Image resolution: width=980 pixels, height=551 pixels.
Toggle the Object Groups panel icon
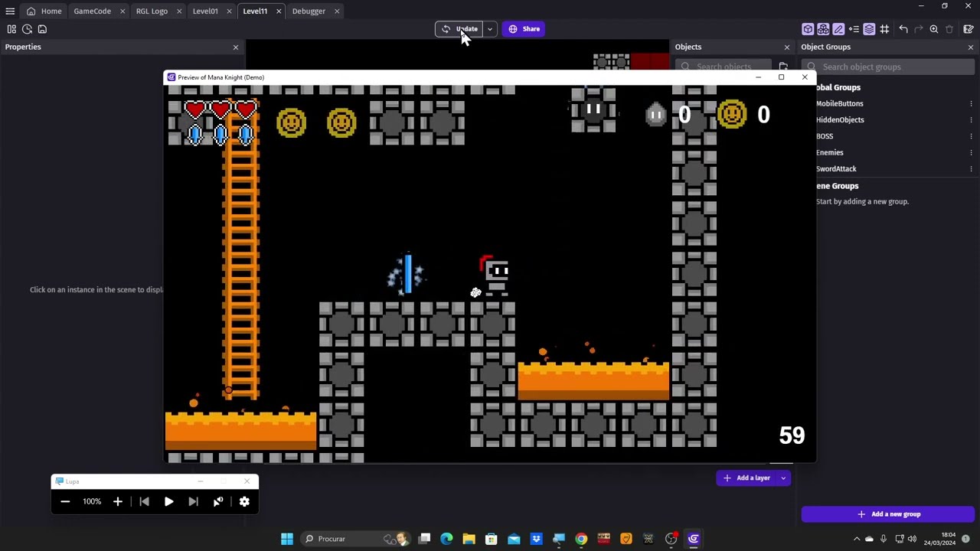(x=823, y=29)
